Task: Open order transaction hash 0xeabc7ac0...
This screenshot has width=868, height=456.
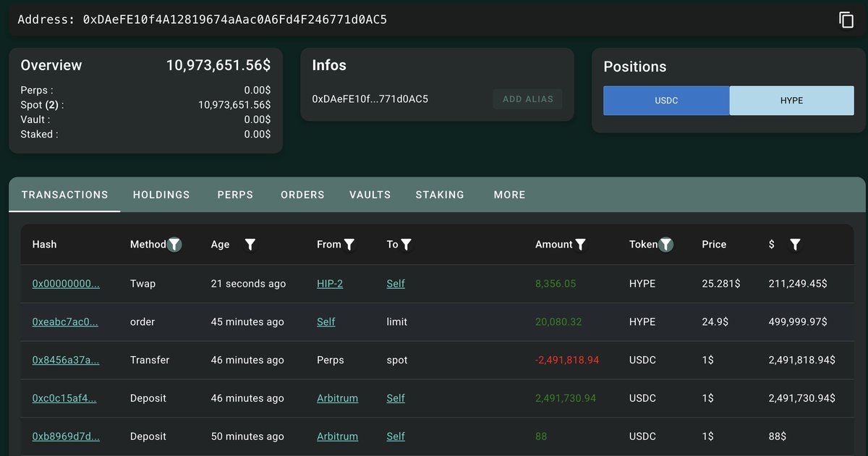Action: 65,322
